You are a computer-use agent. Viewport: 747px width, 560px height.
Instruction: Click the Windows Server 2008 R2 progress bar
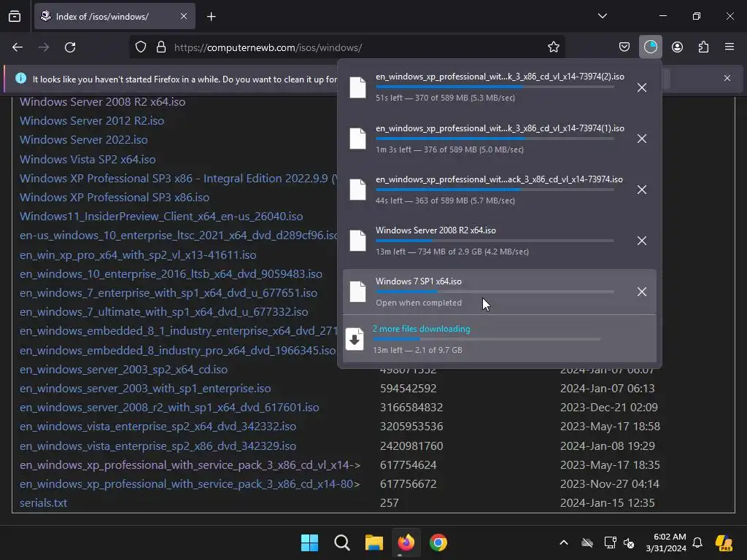point(495,241)
